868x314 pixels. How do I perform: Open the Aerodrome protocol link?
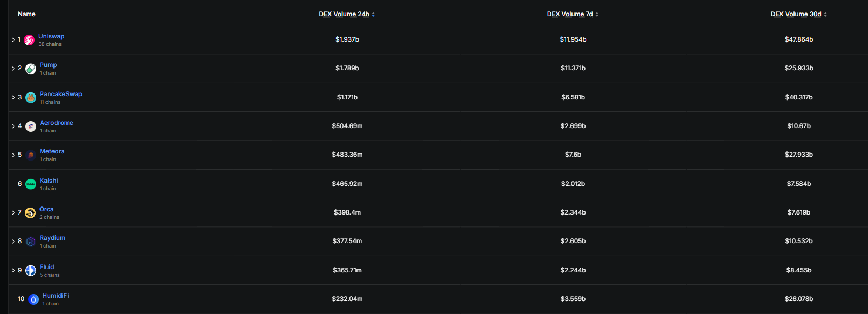point(56,123)
